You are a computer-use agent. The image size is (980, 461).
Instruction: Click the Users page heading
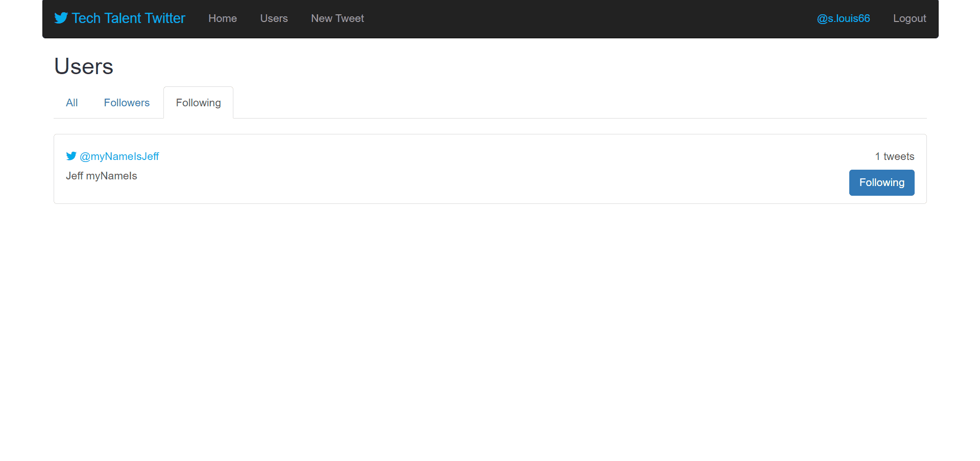click(x=84, y=66)
